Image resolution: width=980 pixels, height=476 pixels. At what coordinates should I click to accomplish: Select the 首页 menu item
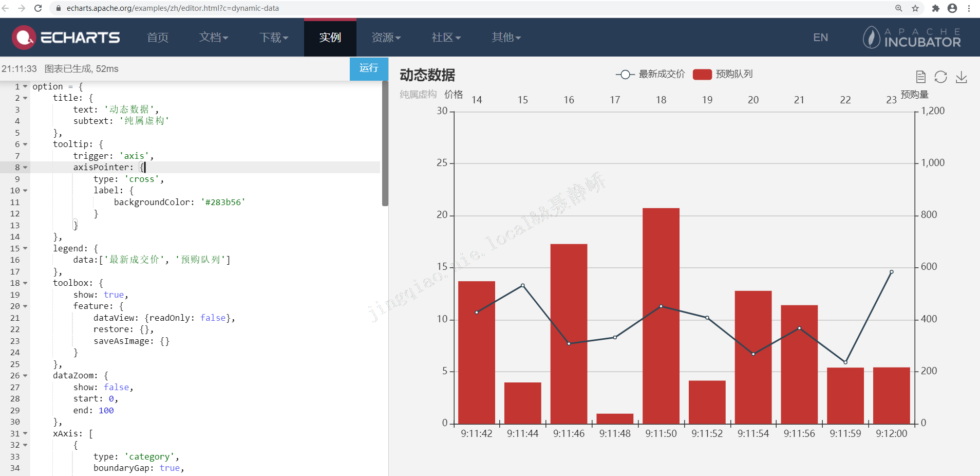click(x=157, y=37)
